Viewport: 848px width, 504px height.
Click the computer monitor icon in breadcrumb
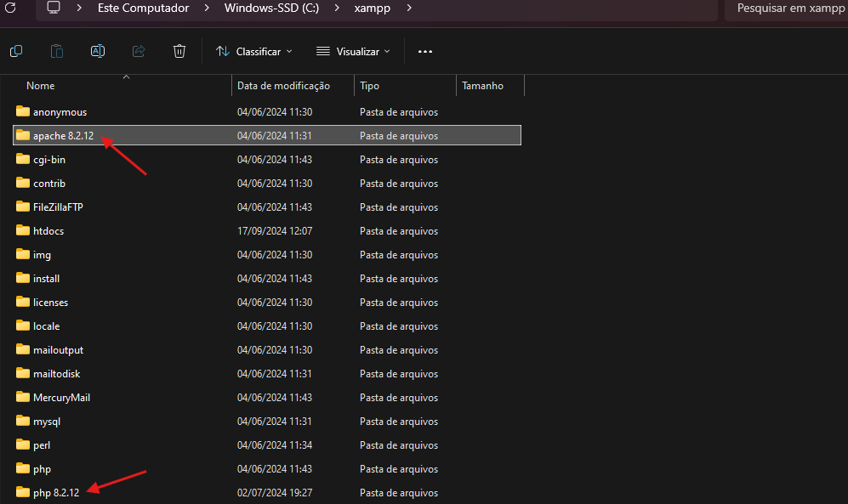54,8
